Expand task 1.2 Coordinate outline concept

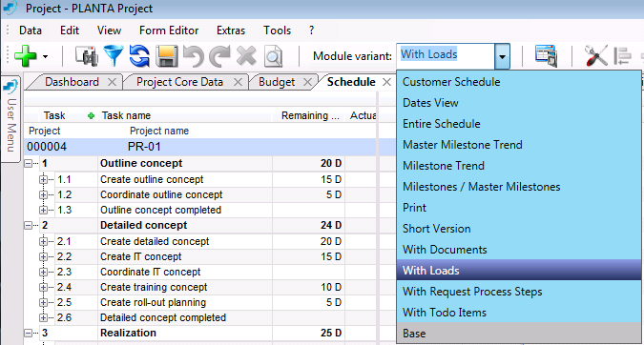point(43,194)
